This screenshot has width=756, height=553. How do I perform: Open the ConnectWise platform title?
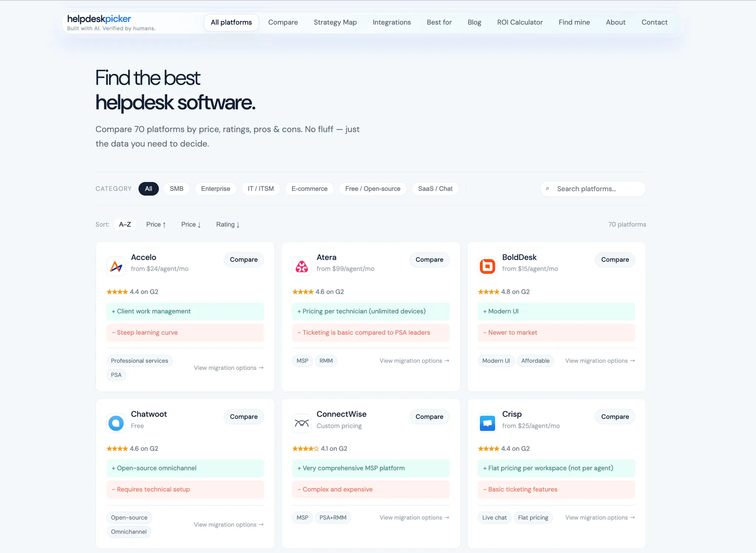(x=341, y=414)
